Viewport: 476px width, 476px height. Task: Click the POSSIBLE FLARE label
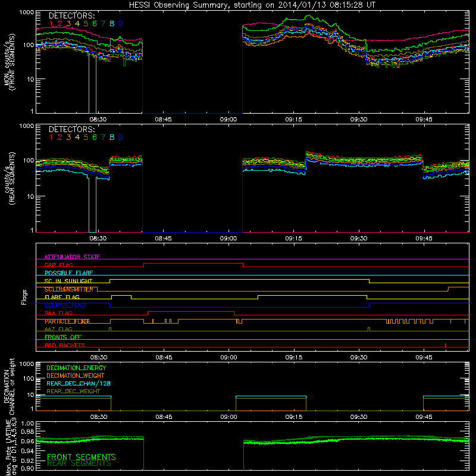pos(68,273)
